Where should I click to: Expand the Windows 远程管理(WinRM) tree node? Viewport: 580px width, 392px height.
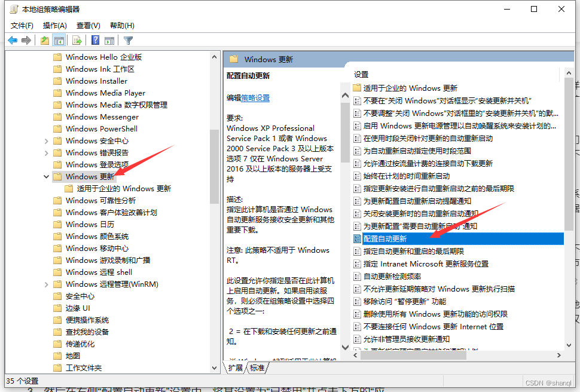[x=46, y=284]
